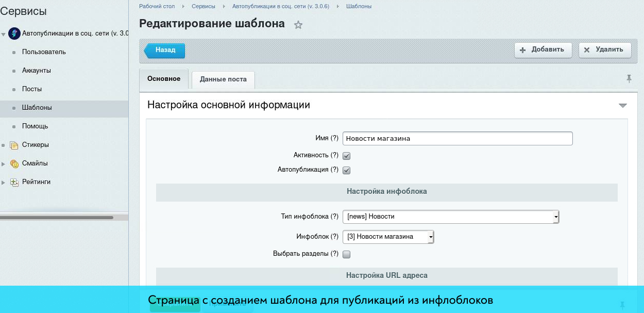Click the Добавить button

[543, 50]
